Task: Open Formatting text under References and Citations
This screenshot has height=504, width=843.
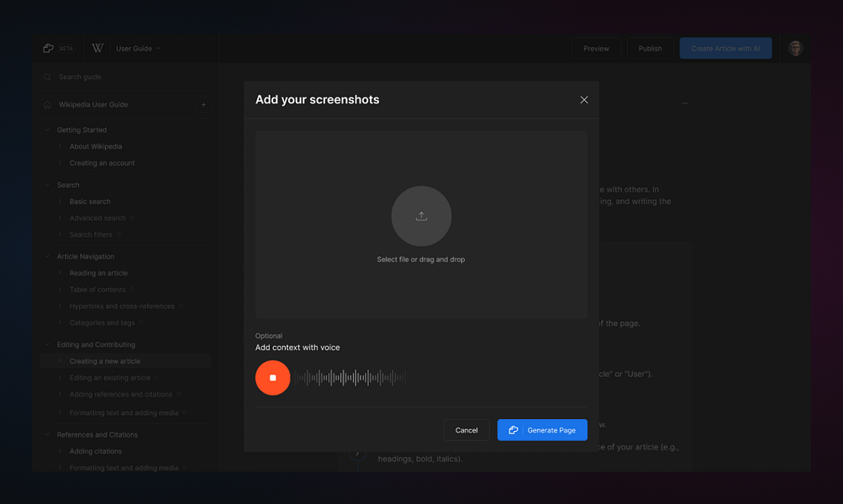Action: pyautogui.click(x=124, y=468)
